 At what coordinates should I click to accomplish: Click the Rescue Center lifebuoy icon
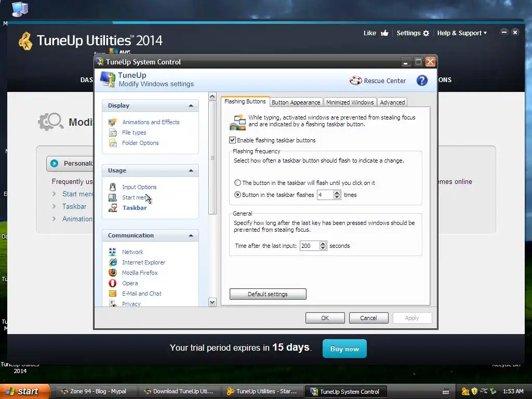pyautogui.click(x=355, y=81)
